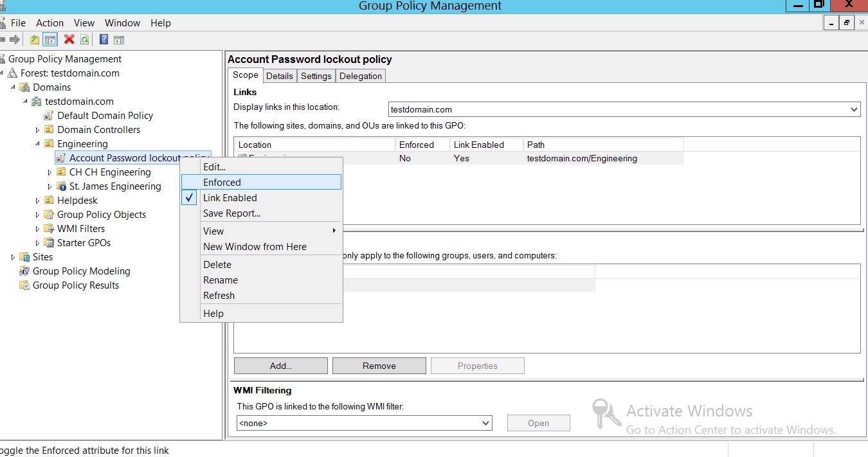
Task: Toggle the Enforced option in context menu
Action: (x=222, y=183)
